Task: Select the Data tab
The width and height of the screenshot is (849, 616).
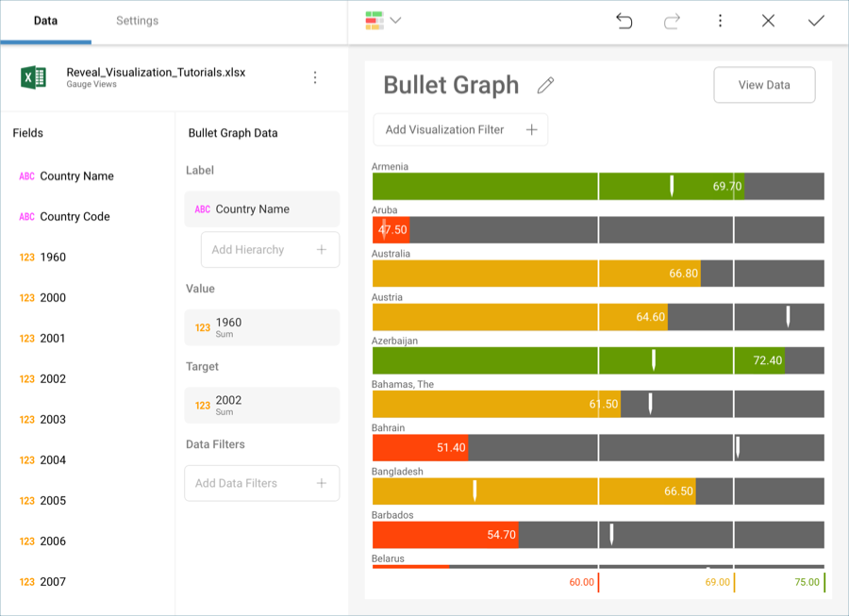Action: (x=45, y=21)
